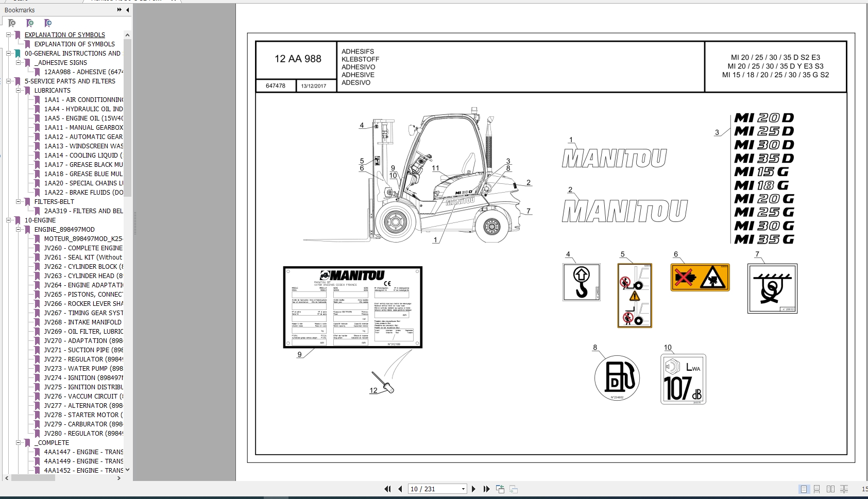868x499 pixels.
Task: Click the bookmarks vertical scrollbar up arrow
Action: tap(127, 35)
